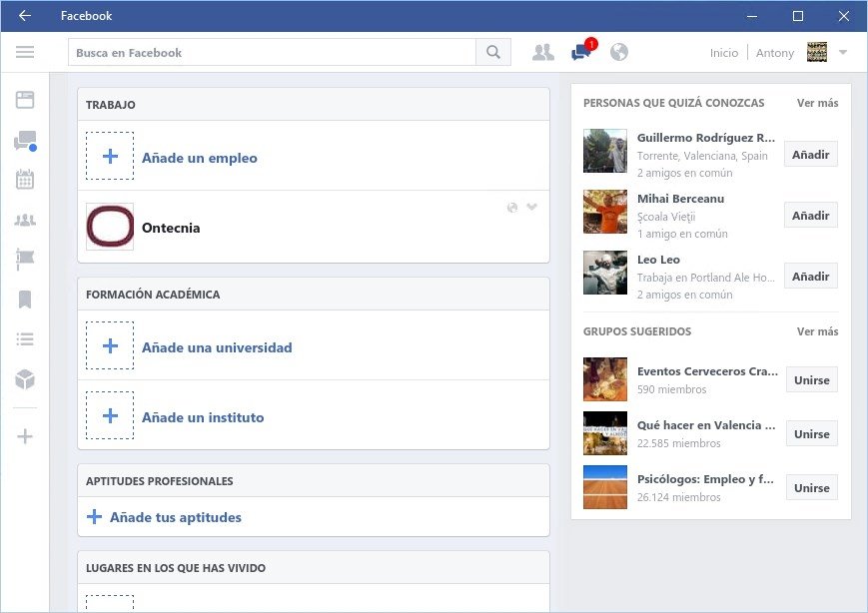Click Qué hacer en Valencia ... group name

click(706, 425)
